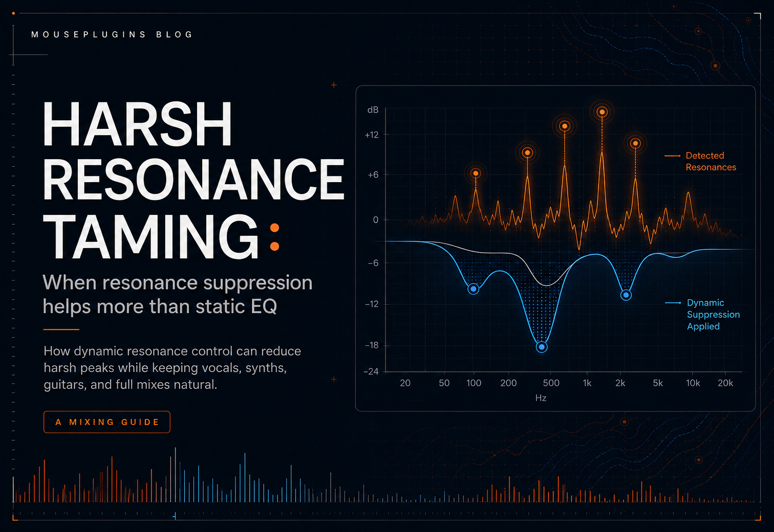Select the orange resonance marker above 100 Hz

(x=476, y=173)
